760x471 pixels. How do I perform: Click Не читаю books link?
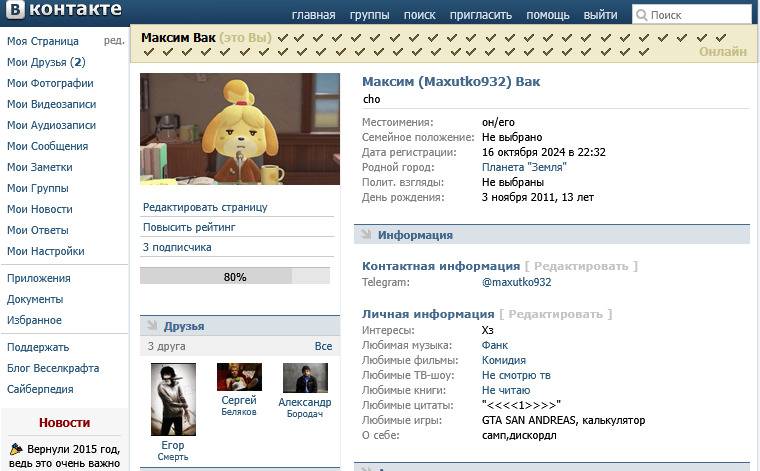(506, 390)
